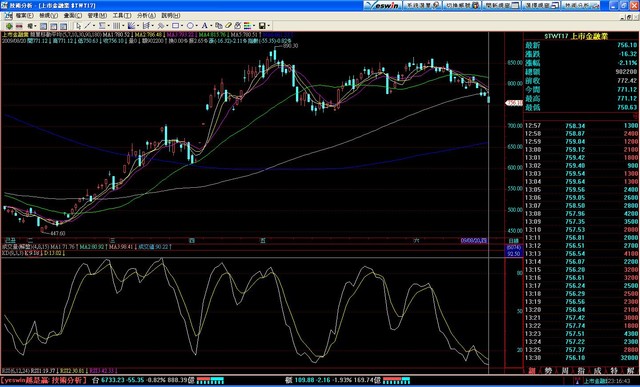Click the Yeswin logo button

(382, 5)
